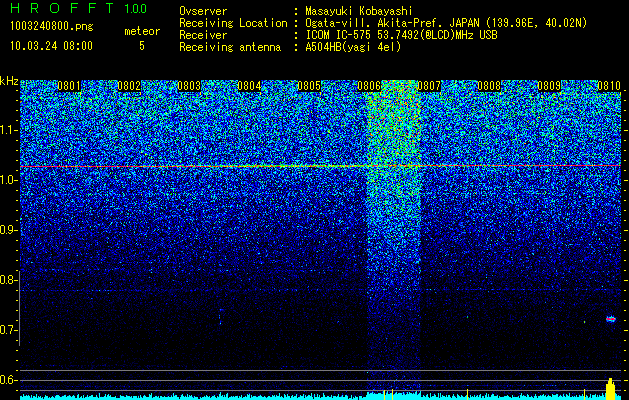This screenshot has height=400, width=629.
Task: Click the meteor count value 5
Action: (x=142, y=46)
